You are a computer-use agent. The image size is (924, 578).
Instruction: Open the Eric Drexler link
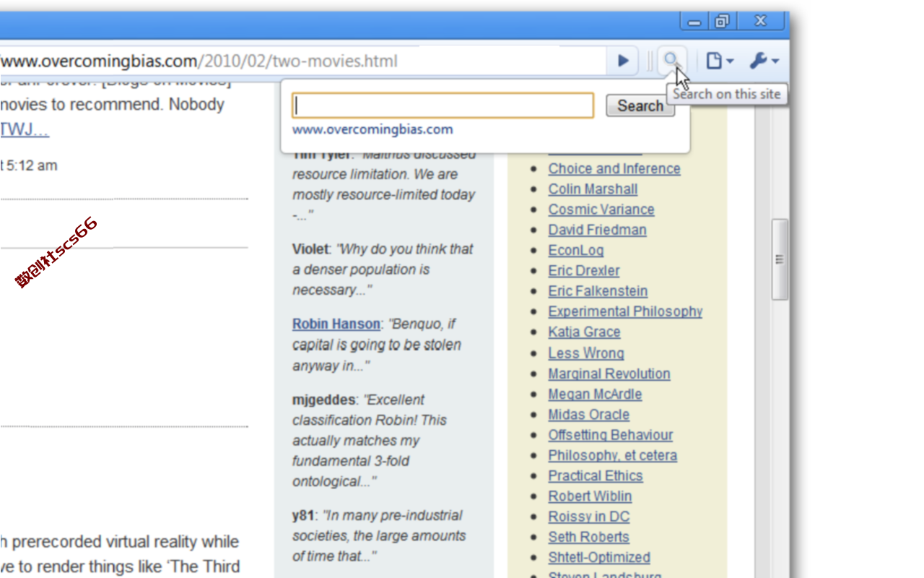[x=584, y=271]
